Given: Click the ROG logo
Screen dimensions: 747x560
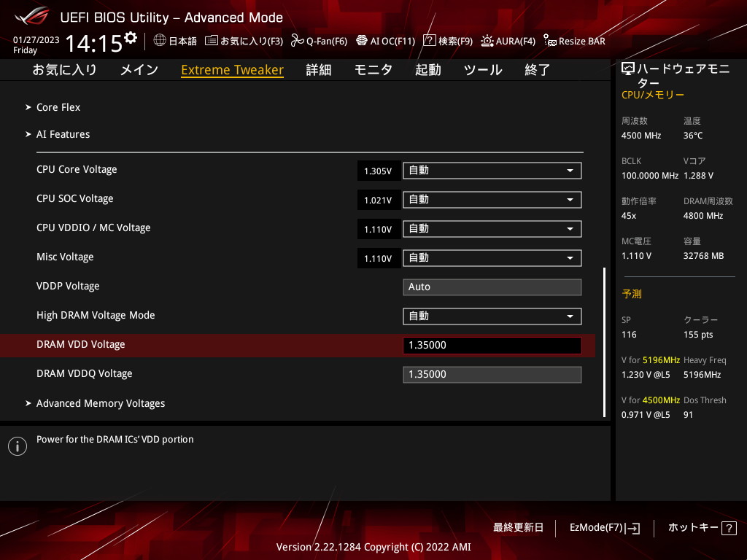Looking at the screenshot, I should click(32, 17).
